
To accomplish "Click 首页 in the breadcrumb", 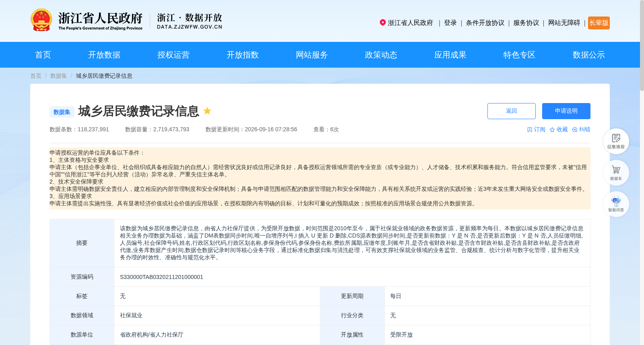I will (36, 76).
